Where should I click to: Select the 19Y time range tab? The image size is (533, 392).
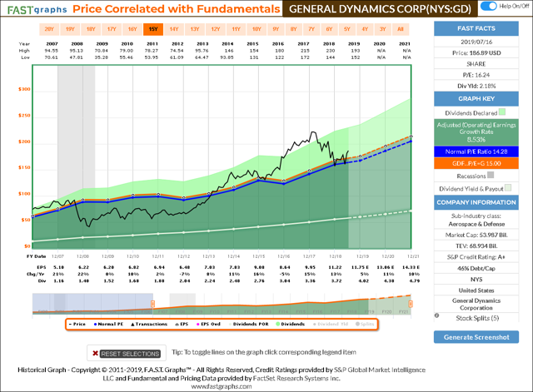pos(70,29)
